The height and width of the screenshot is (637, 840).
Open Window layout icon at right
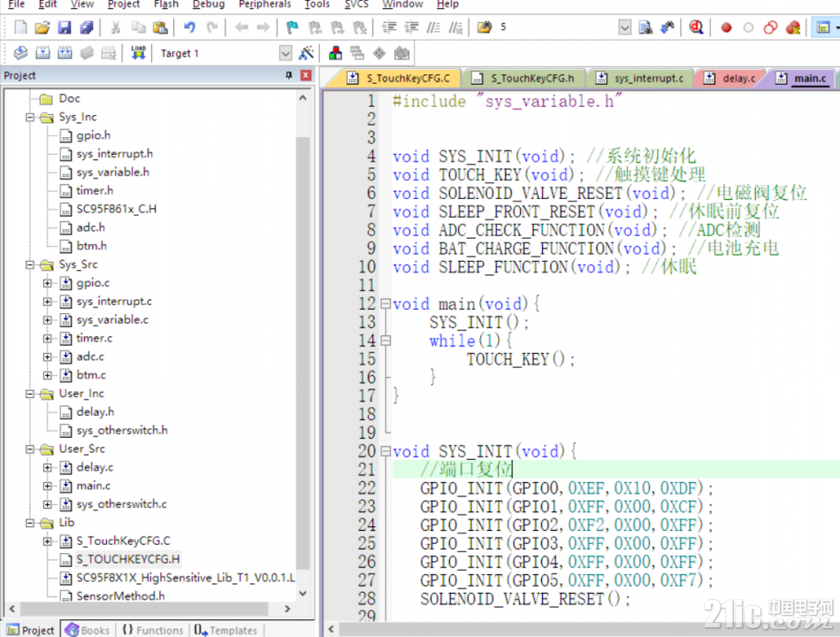824,27
